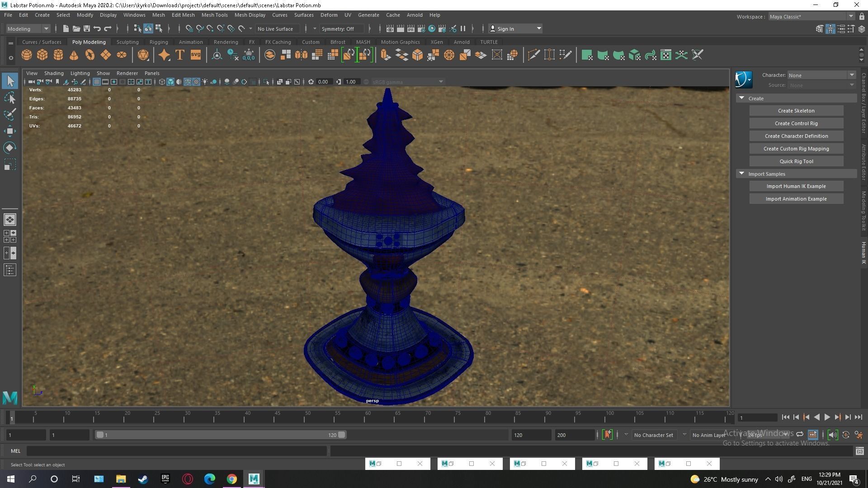
Task: Toggle timeline loop playback mode
Action: point(800,435)
